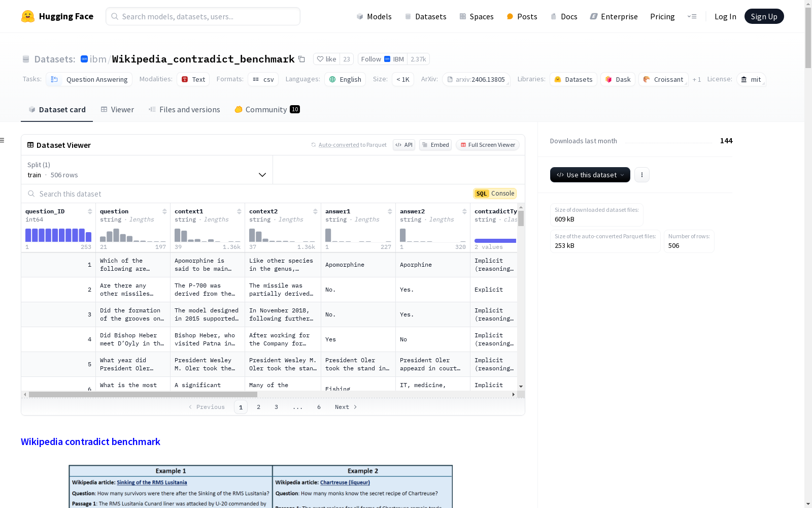Sort the answer2 column with its arrows

[x=464, y=211]
